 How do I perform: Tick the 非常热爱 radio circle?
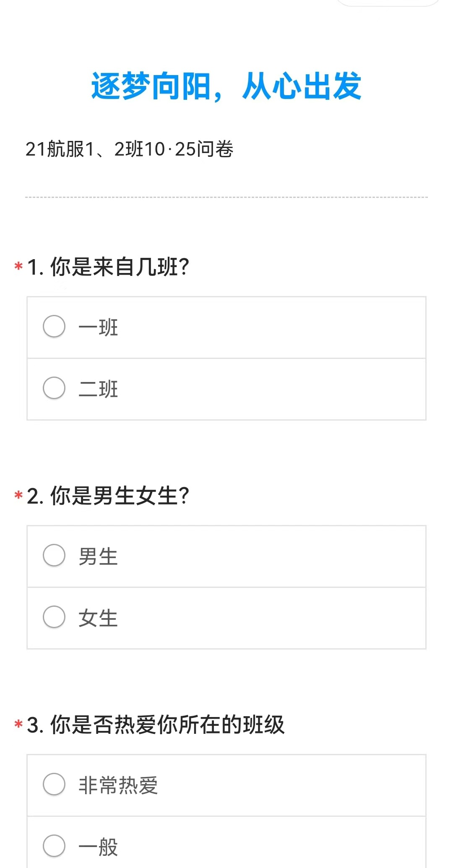(x=54, y=784)
